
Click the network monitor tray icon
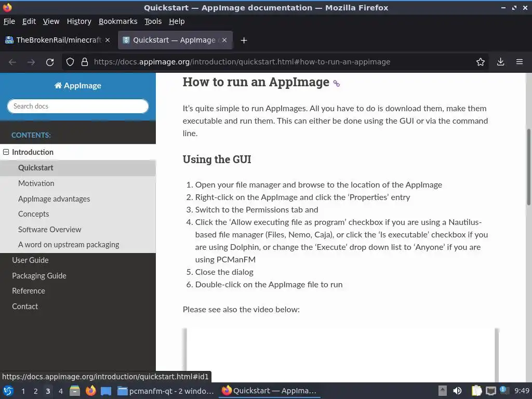click(x=490, y=391)
